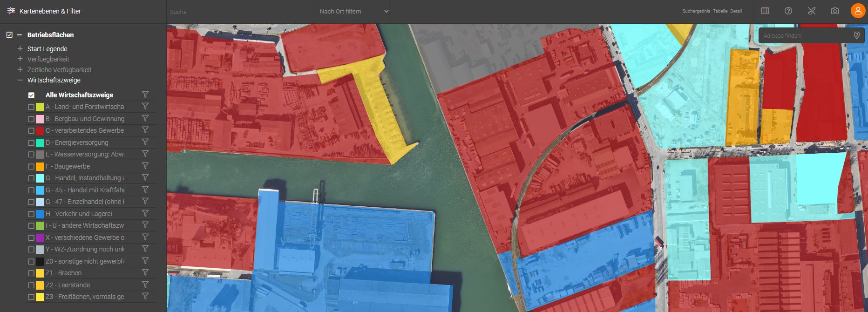Uncheck the Alle Wirtschaftszweige checkbox
868x312 pixels.
[31, 95]
